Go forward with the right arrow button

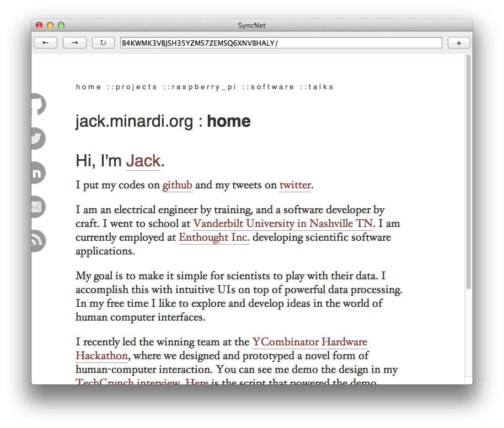point(74,43)
